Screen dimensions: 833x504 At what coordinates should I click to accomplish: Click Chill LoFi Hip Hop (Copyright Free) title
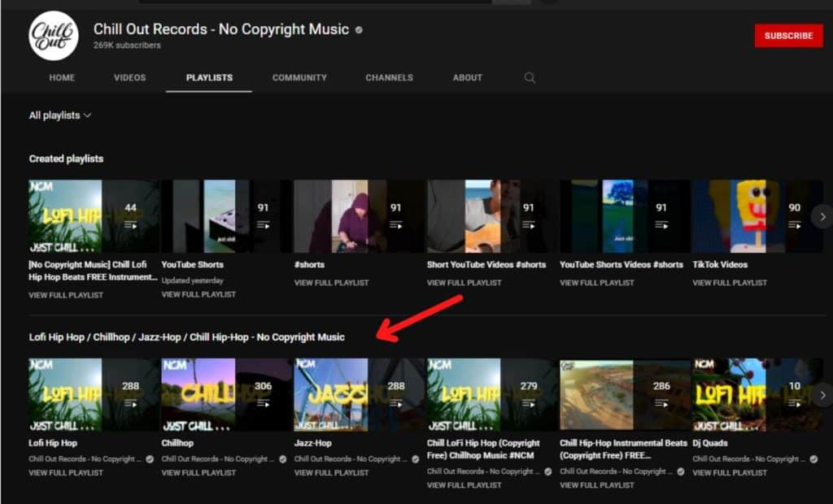[x=483, y=450]
